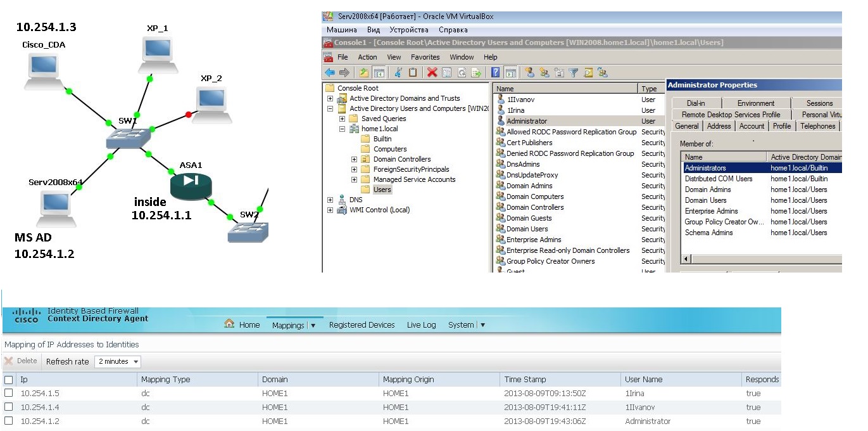
Task: Click the Add to group toolbar icon
Action: (x=603, y=72)
